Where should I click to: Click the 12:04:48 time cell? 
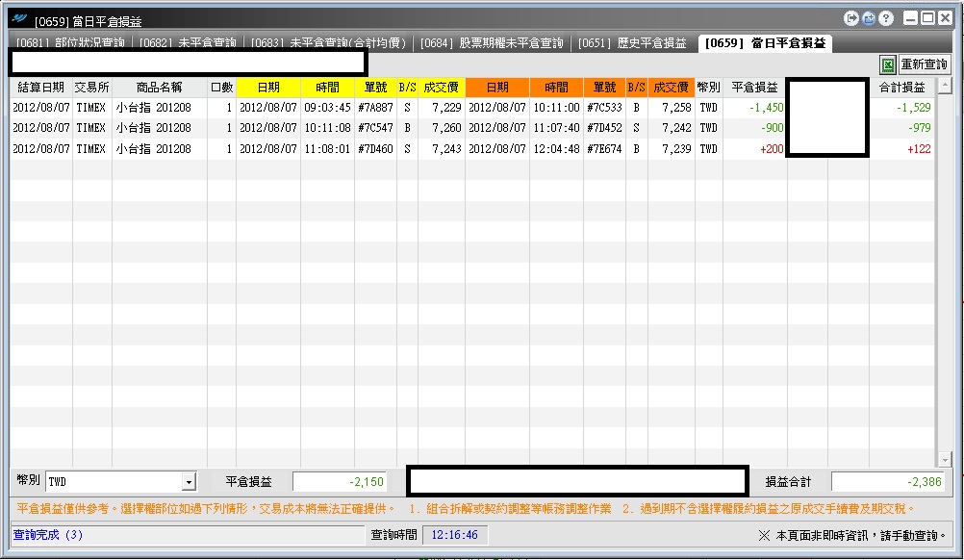pos(556,149)
